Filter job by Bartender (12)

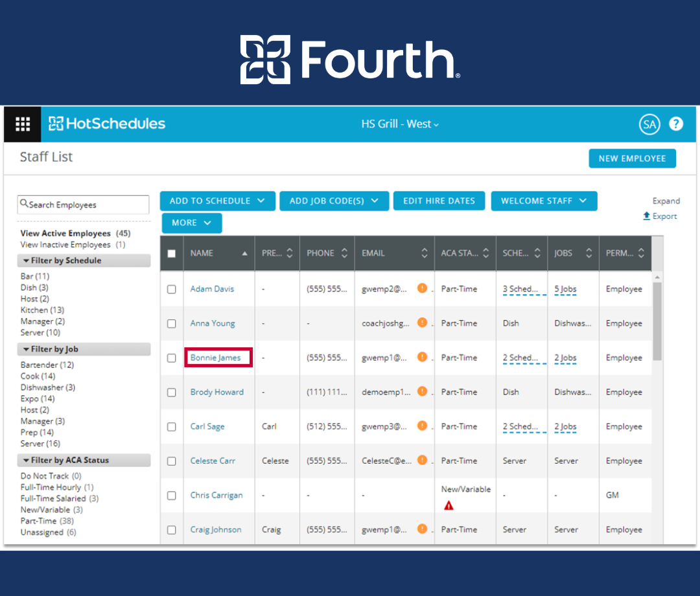47,365
